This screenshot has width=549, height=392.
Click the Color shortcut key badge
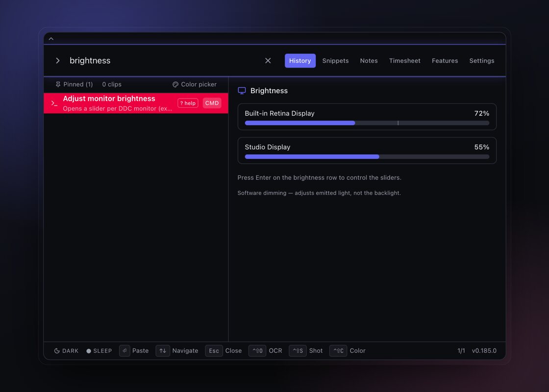coord(338,351)
